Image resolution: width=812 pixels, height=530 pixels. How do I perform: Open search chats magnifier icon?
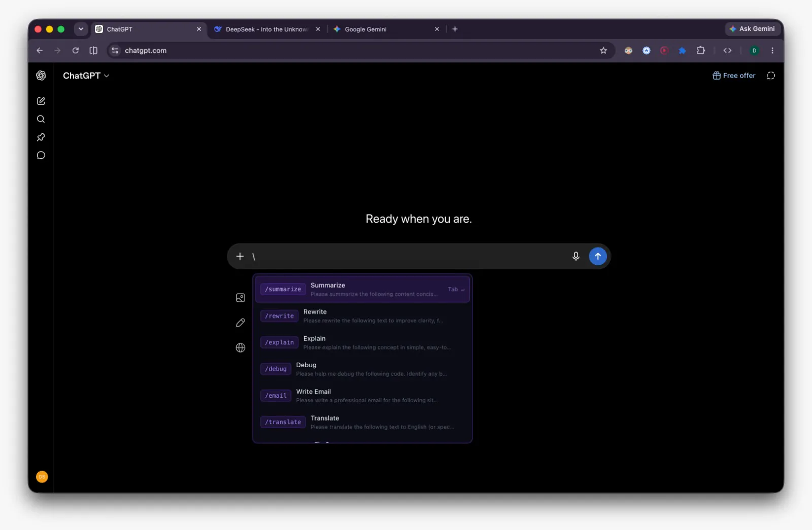pos(41,119)
